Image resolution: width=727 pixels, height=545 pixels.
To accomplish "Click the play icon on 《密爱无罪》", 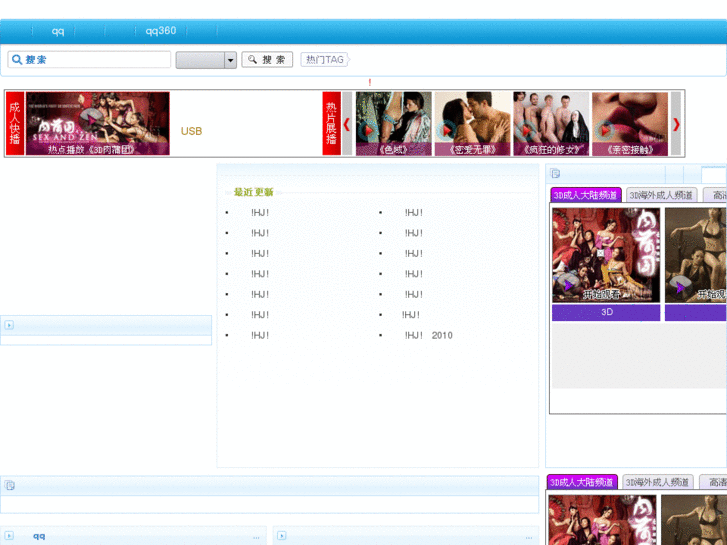I will tap(446, 131).
